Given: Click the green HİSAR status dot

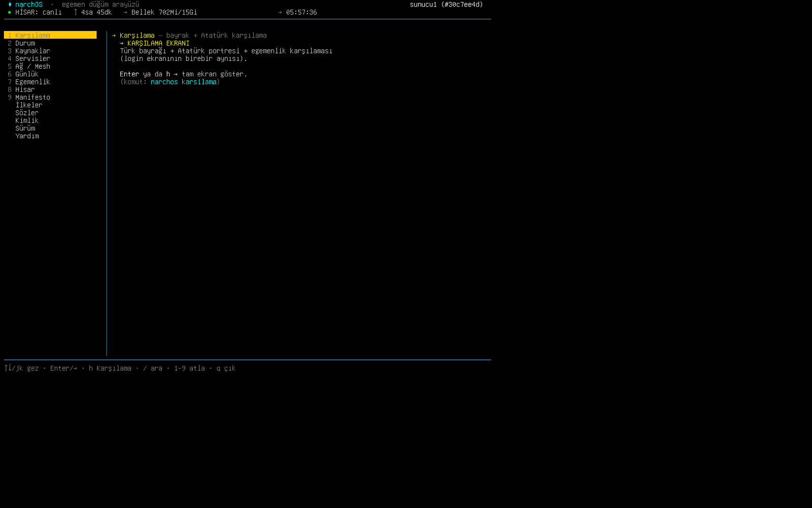Looking at the screenshot, I should pyautogui.click(x=10, y=12).
